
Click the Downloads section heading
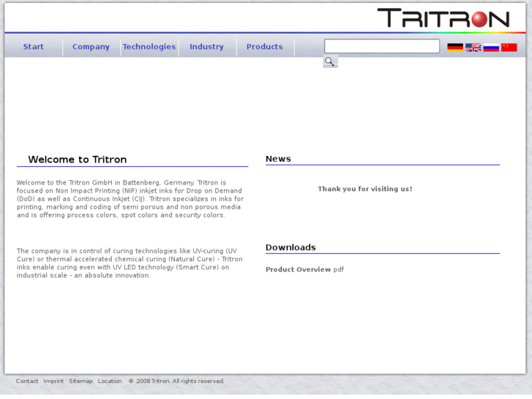291,247
